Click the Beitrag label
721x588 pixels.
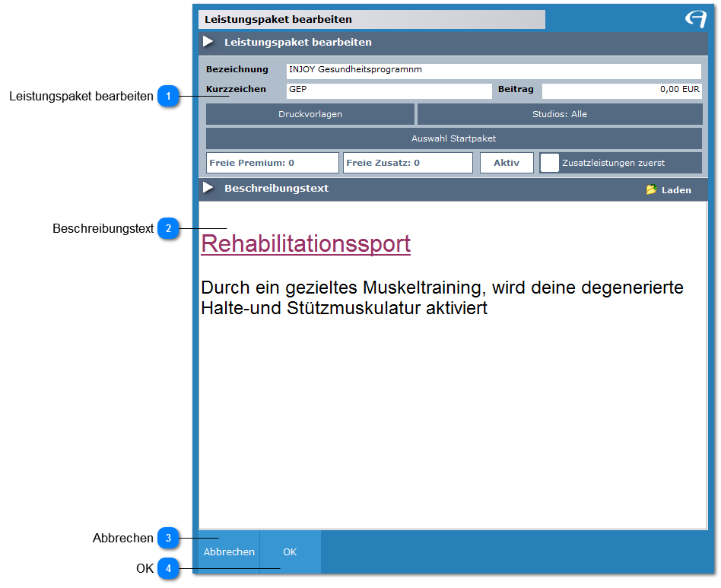coord(516,89)
